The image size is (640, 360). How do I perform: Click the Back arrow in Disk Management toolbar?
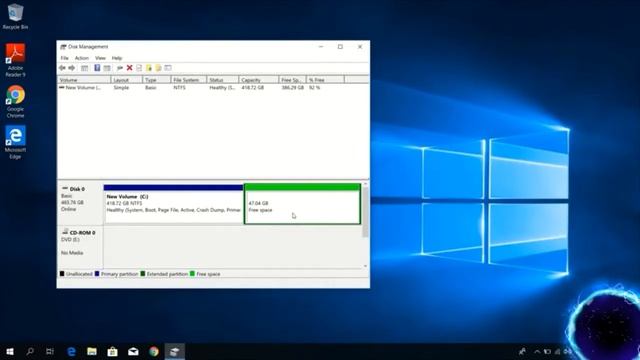(62, 68)
